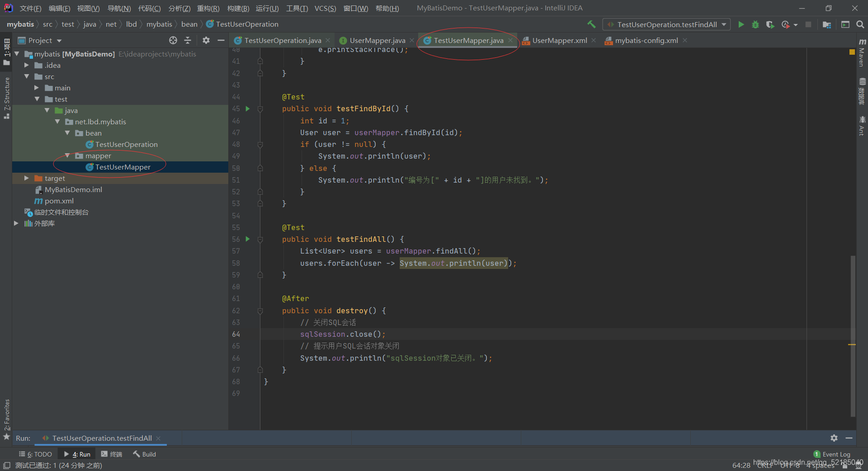Click the editor vertical scrollbar
The height and width of the screenshot is (471, 868).
click(x=853, y=335)
